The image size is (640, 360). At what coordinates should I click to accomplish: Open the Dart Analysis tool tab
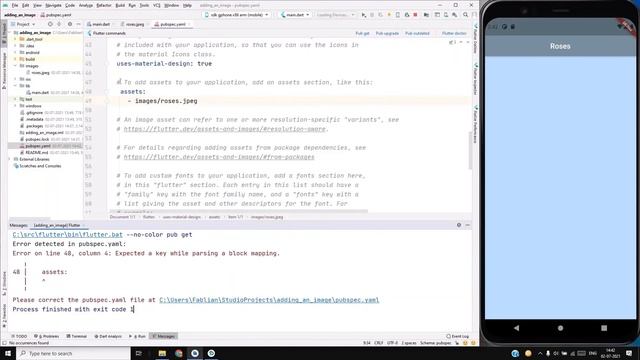pyautogui.click(x=108, y=336)
